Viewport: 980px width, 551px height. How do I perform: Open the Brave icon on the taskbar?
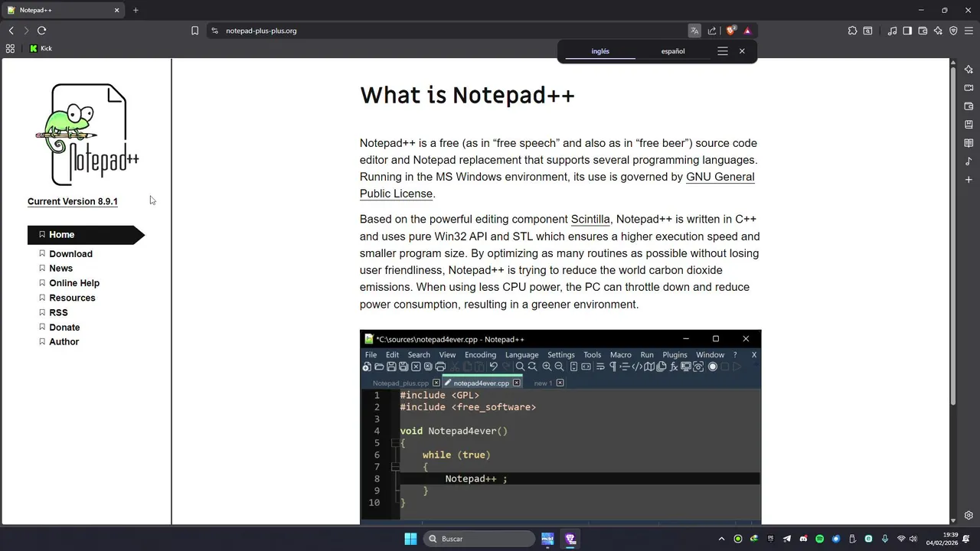570,539
